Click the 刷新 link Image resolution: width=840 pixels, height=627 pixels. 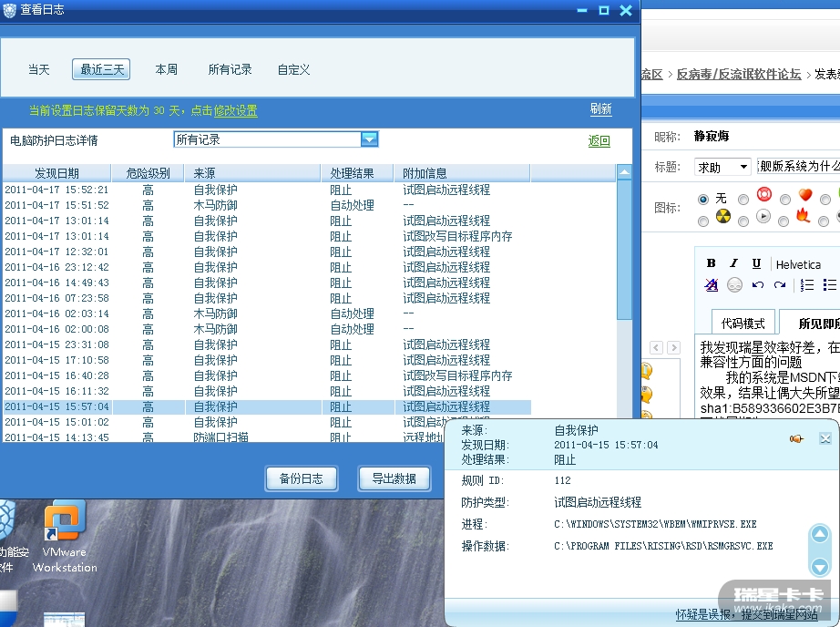click(601, 108)
